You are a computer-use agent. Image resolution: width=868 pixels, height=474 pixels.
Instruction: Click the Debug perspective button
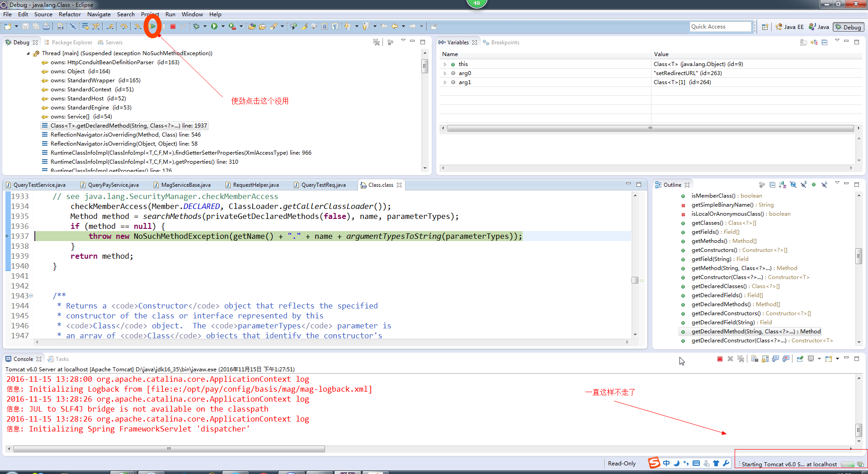(x=848, y=27)
